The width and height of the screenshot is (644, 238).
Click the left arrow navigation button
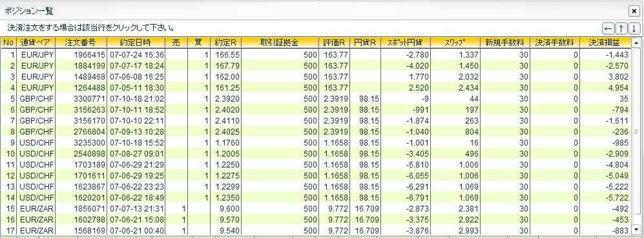pos(608,28)
